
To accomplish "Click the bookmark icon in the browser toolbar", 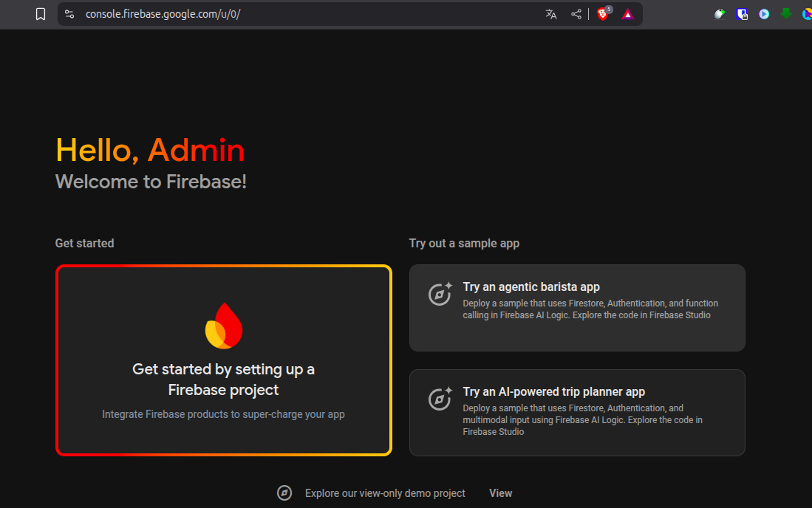I will 41,14.
